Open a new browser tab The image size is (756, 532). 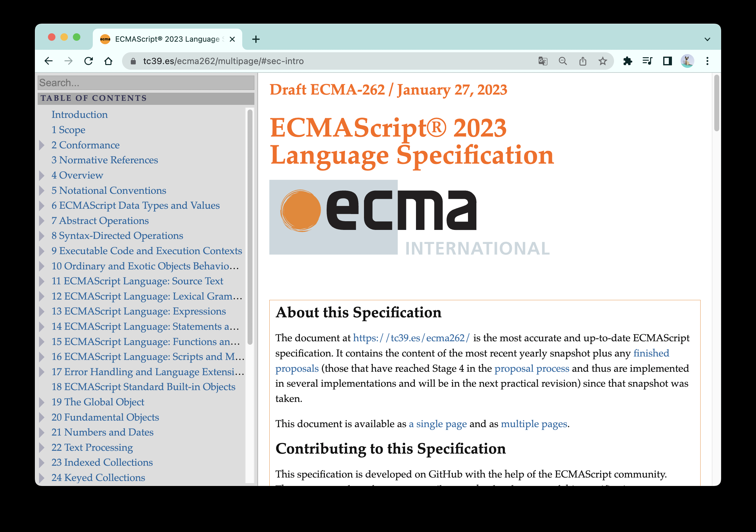(x=256, y=40)
